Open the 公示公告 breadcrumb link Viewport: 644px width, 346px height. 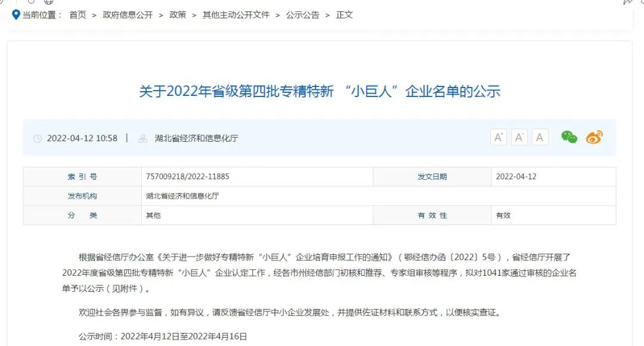click(302, 15)
